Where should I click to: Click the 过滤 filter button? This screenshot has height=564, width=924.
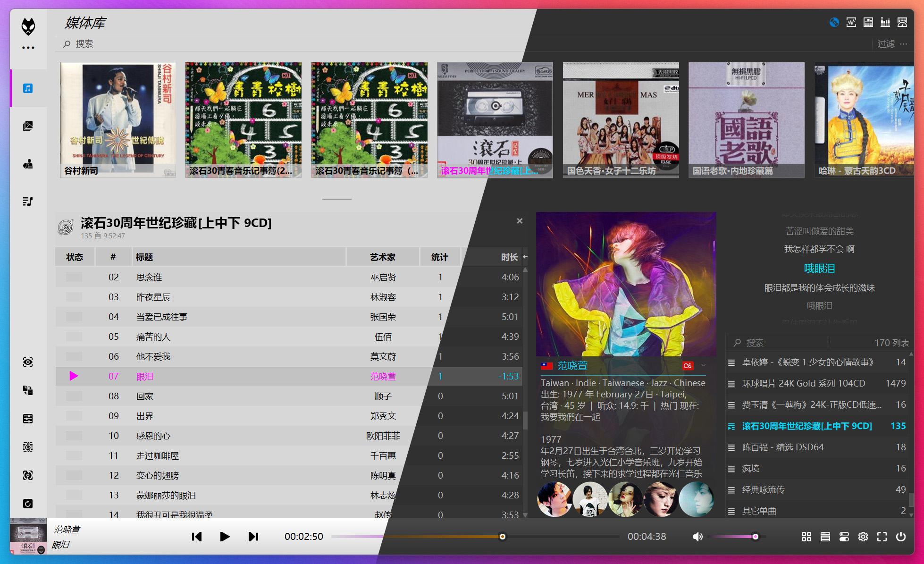(886, 44)
